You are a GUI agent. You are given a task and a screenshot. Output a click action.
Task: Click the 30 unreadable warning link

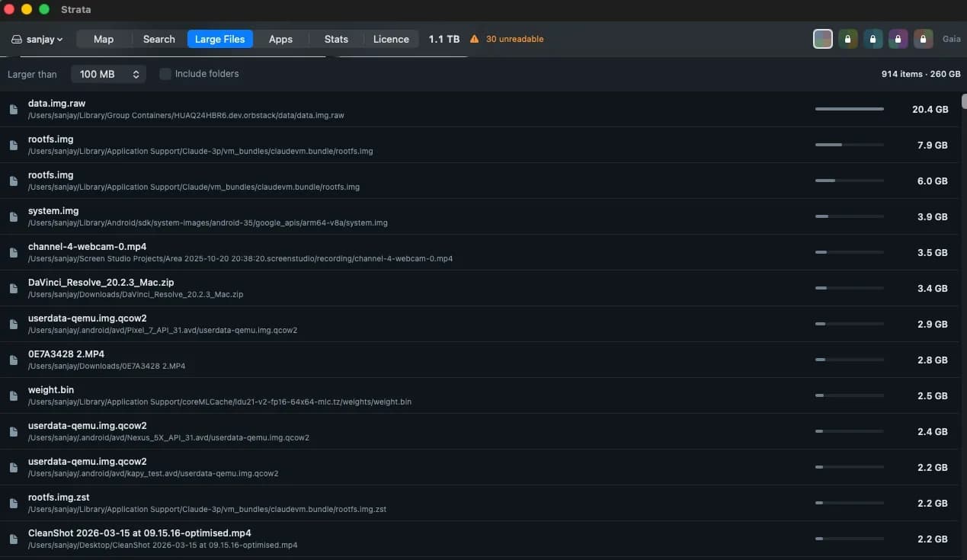(515, 39)
